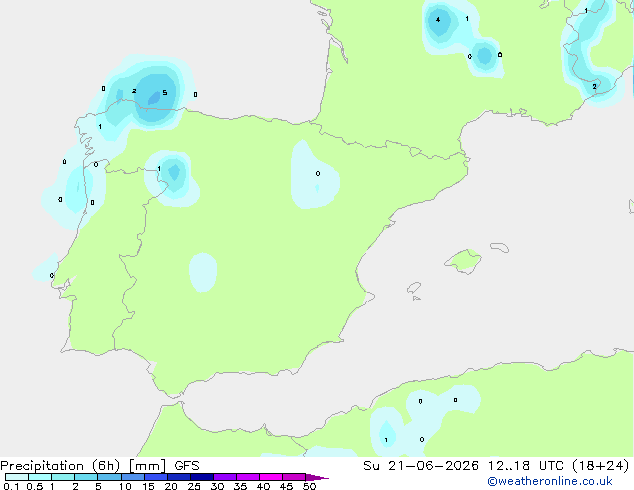The height and width of the screenshot is (490, 634).
Task: Click the map value '5' off northern Spain
Action: pos(165,93)
